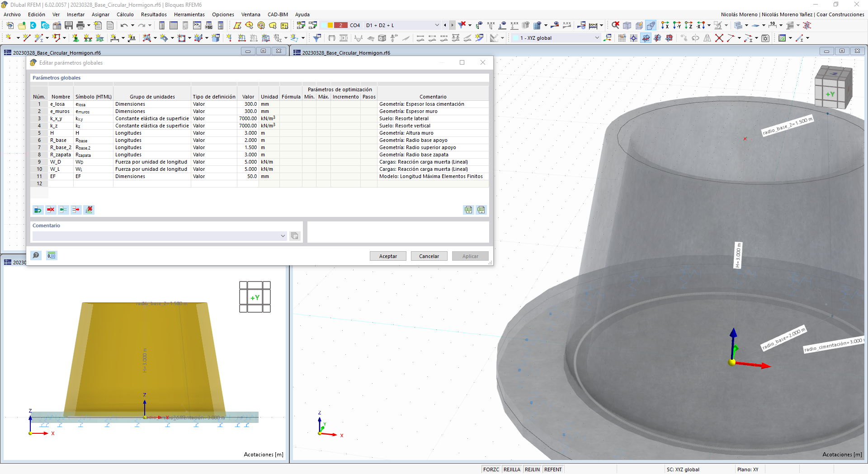Click the Aceptar button
The width and height of the screenshot is (868, 474).
pos(388,256)
